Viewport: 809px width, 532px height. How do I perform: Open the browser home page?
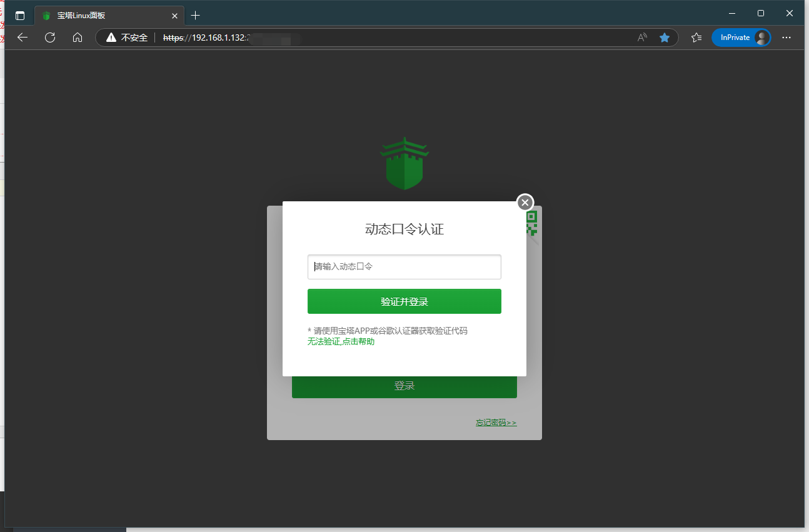(78, 38)
